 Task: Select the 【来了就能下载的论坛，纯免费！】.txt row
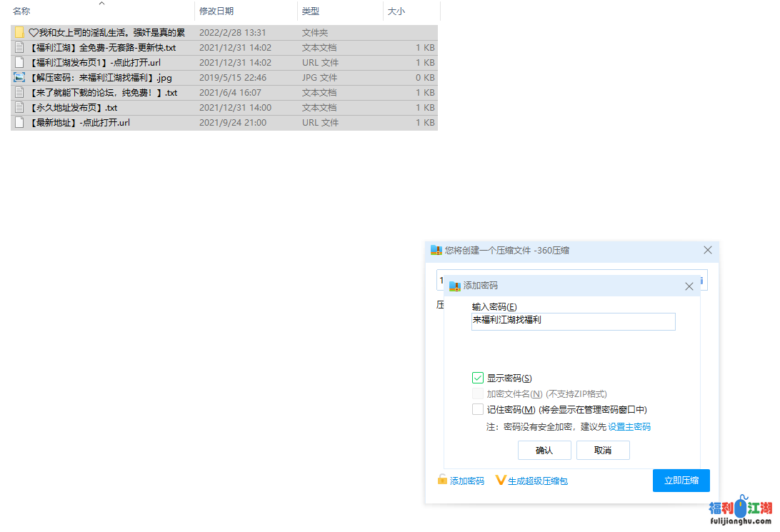click(103, 93)
